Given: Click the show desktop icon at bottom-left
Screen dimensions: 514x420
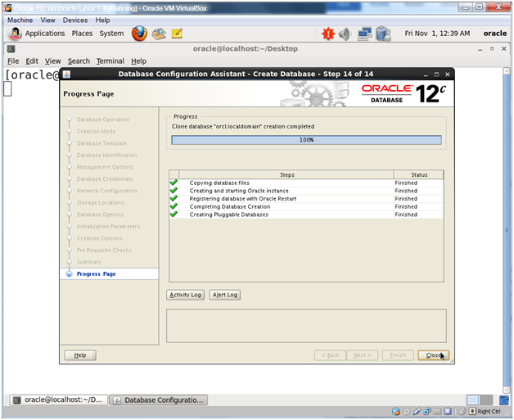Looking at the screenshot, I should coord(13,400).
